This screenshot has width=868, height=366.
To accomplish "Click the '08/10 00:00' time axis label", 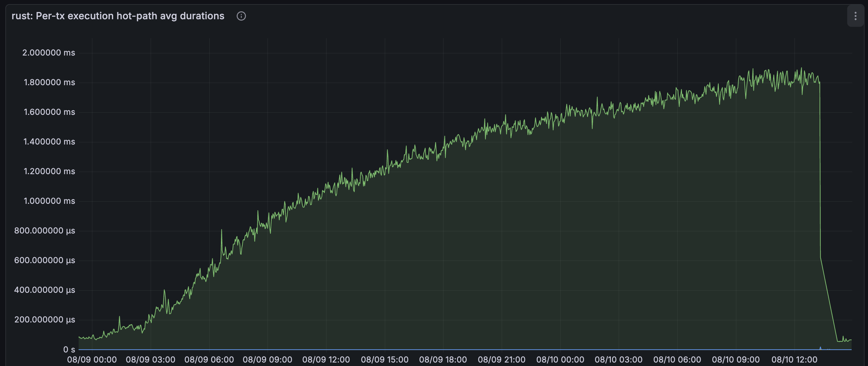I will (560, 360).
